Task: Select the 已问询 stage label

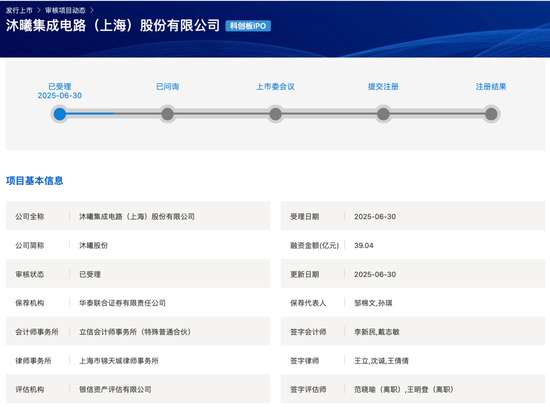Action: point(168,86)
